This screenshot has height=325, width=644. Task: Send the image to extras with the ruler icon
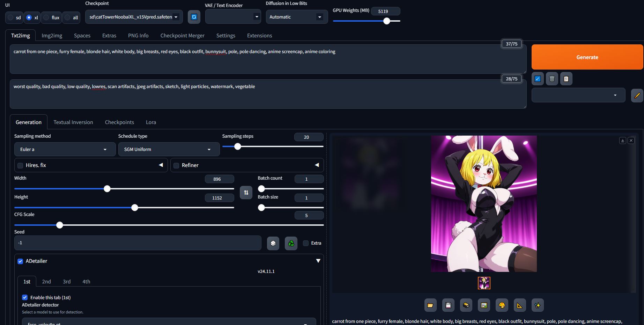(x=519, y=305)
